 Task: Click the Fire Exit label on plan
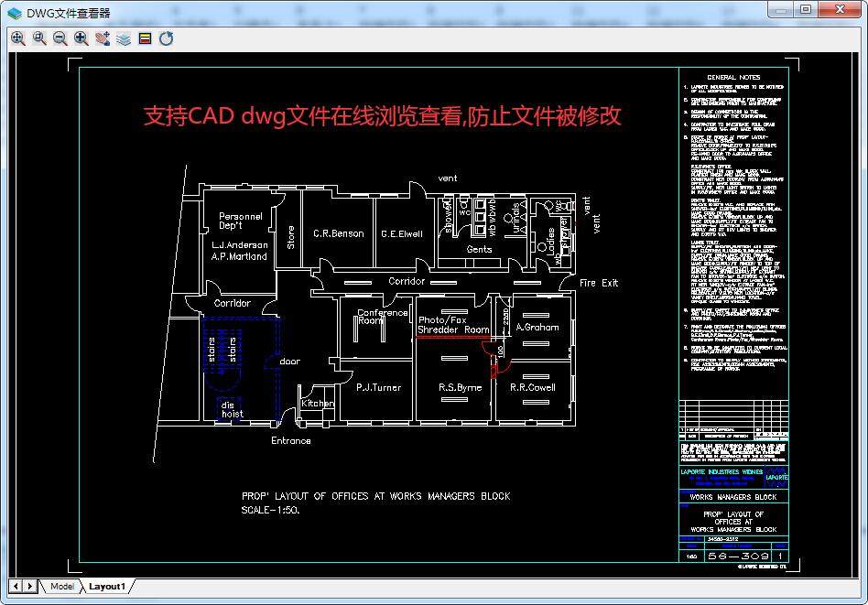click(x=599, y=283)
